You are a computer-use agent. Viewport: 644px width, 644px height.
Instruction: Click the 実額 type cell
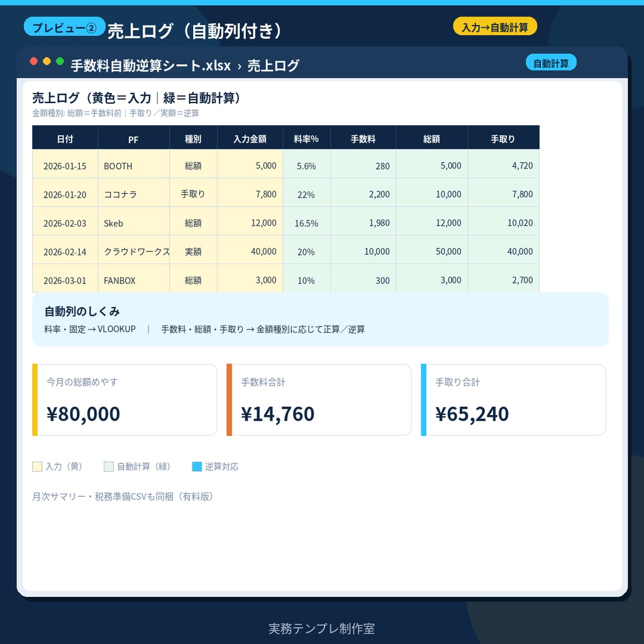193,250
